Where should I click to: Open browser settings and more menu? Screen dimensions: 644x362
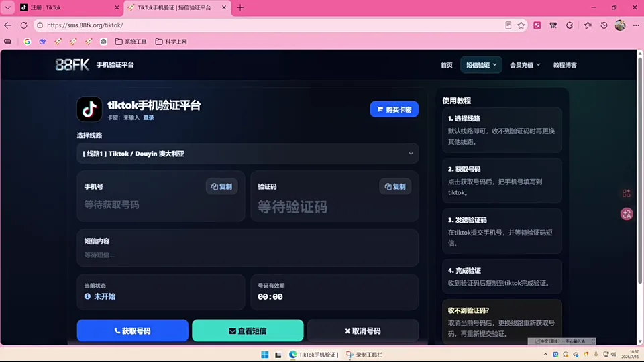click(x=636, y=25)
